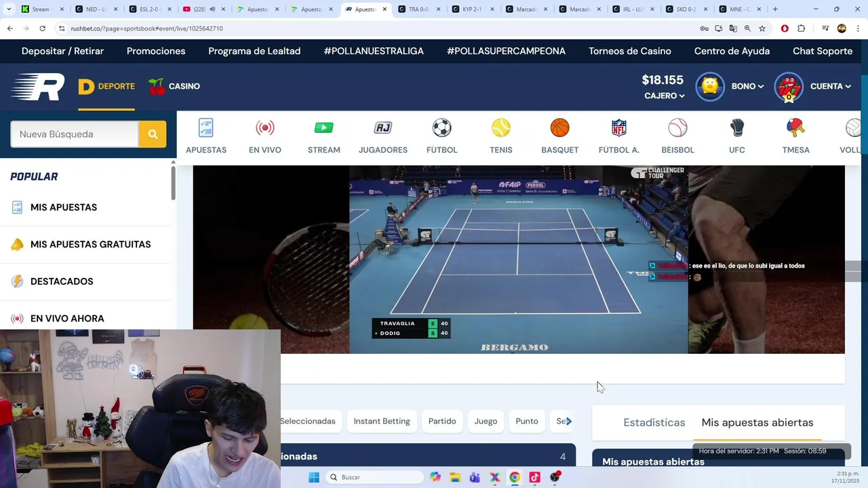This screenshot has width=868, height=488.
Task: Click the Windows taskbar Buscar search box
Action: 374,477
